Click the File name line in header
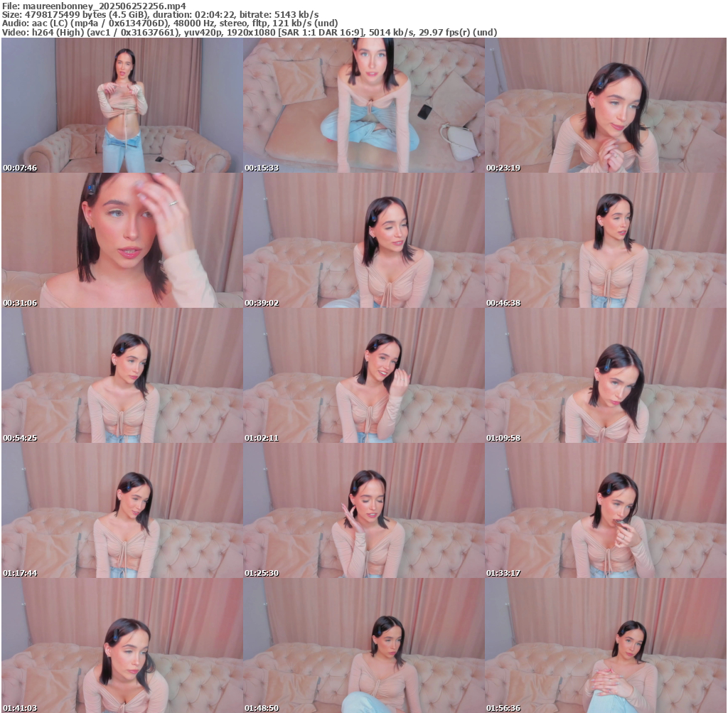Image resolution: width=728 pixels, height=713 pixels. (x=94, y=6)
